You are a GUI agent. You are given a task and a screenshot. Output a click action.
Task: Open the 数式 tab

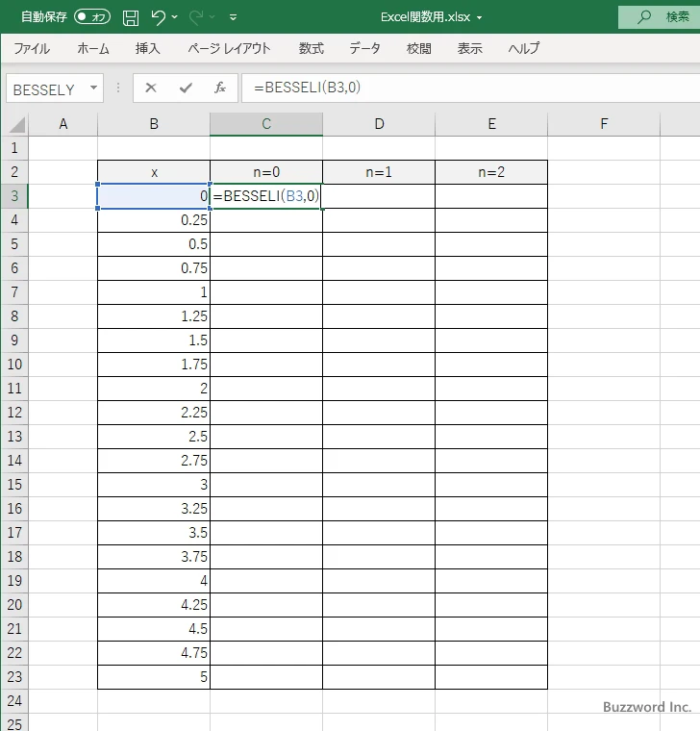pyautogui.click(x=312, y=48)
